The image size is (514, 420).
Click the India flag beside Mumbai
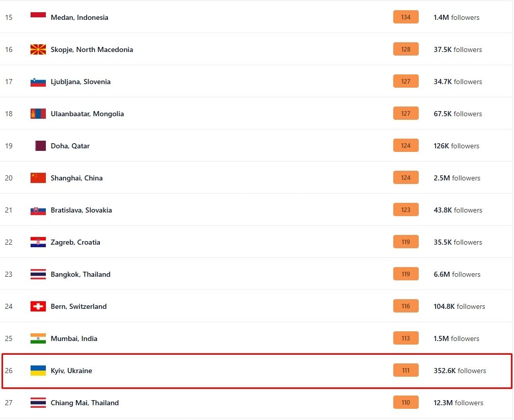(38, 338)
